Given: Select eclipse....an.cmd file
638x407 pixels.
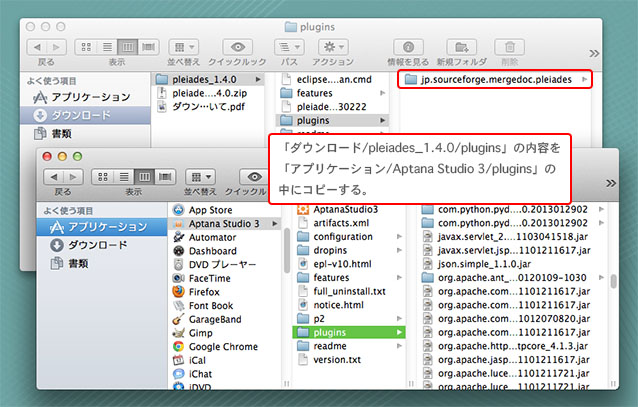Looking at the screenshot, I should coord(332,79).
